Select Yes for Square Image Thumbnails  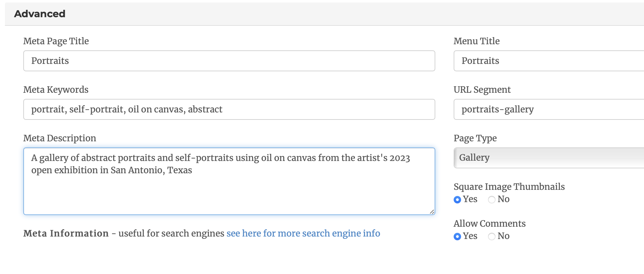(x=457, y=200)
